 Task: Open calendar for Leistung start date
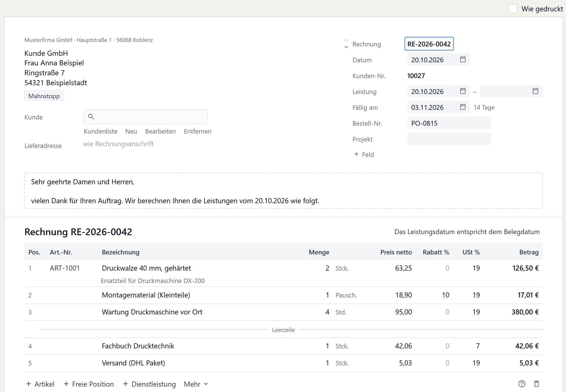(463, 91)
